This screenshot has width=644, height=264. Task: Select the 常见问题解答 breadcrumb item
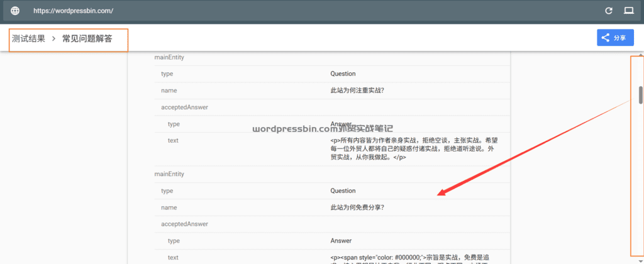click(x=87, y=39)
